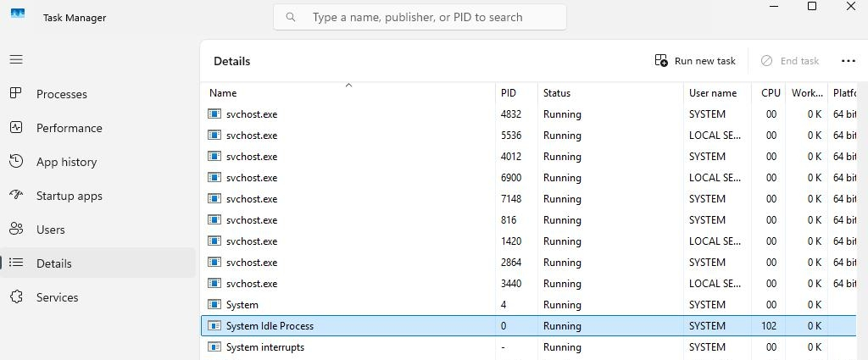The width and height of the screenshot is (868, 360).
Task: Sort by the PID column header
Action: 516,93
